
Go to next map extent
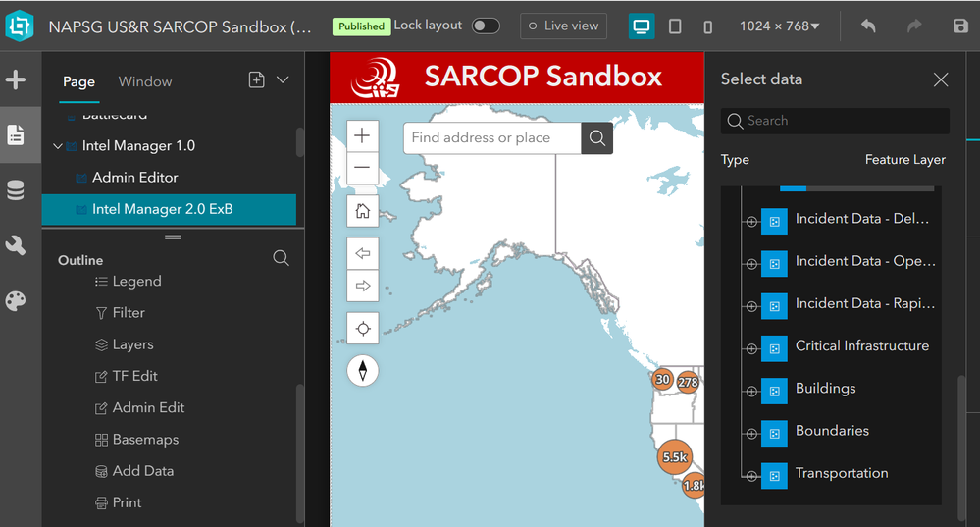pos(363,286)
